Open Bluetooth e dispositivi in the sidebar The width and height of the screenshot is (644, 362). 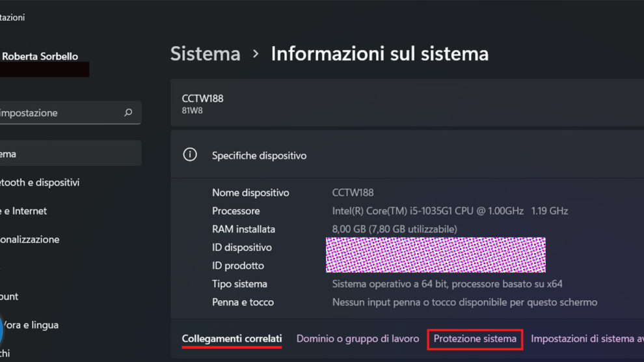tap(40, 182)
